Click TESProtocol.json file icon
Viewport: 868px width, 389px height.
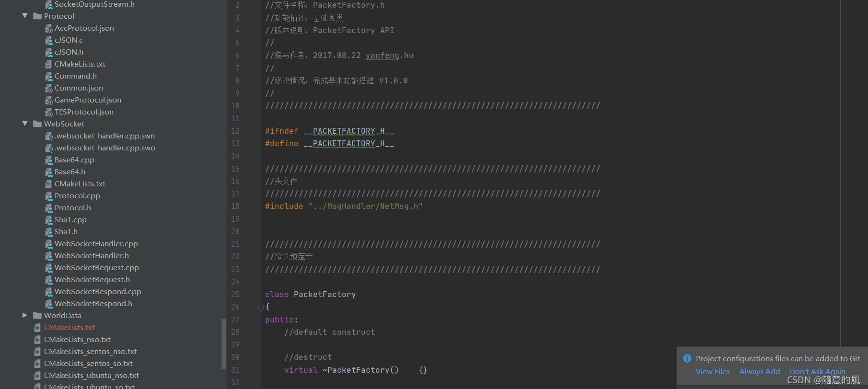[49, 112]
